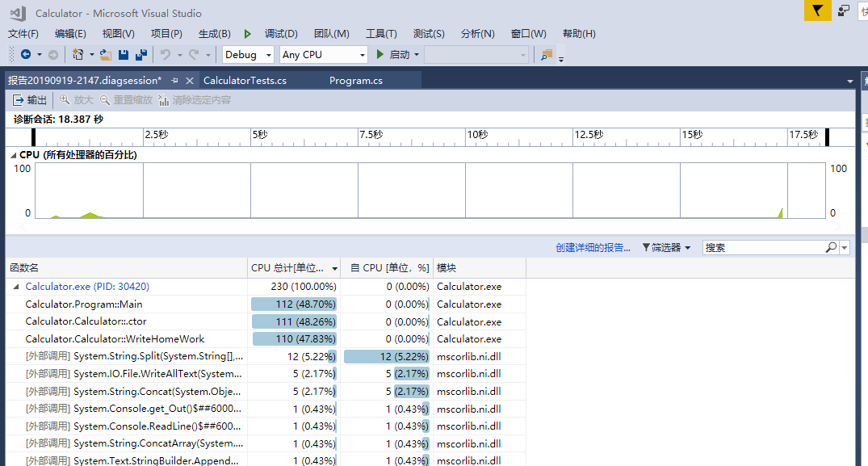
Task: Click the greyed navigate forward icon
Action: point(53,54)
